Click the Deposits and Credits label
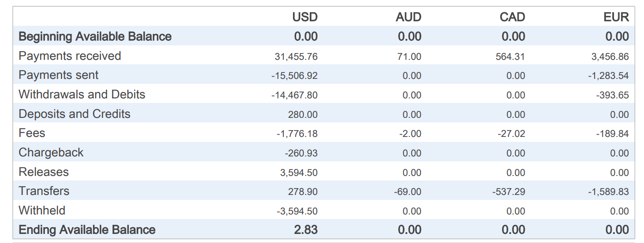 (74, 114)
